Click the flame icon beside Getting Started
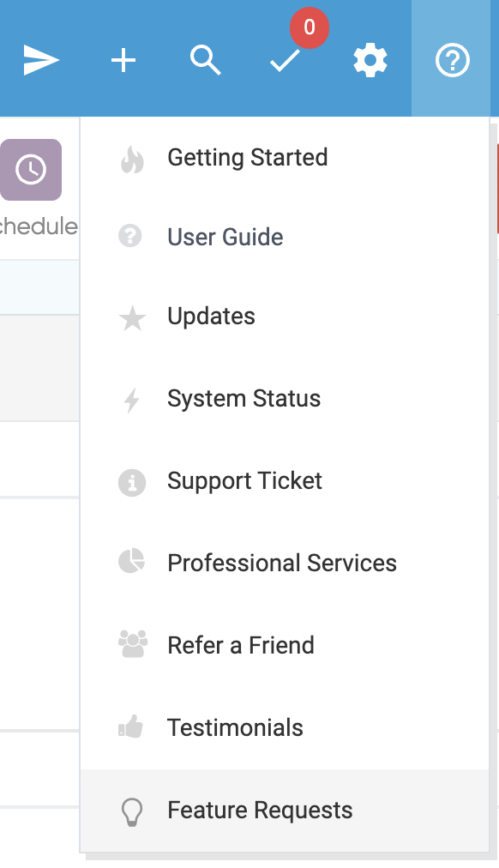 (132, 160)
